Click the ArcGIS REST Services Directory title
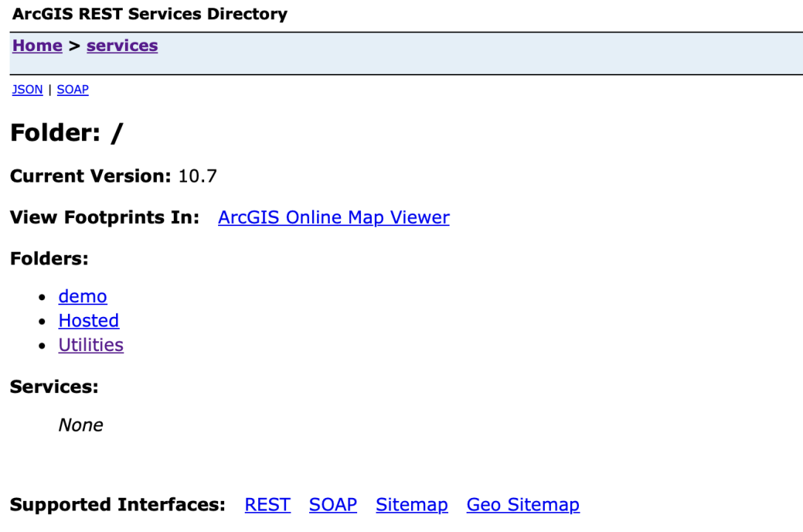The width and height of the screenshot is (803, 532). pyautogui.click(x=150, y=14)
